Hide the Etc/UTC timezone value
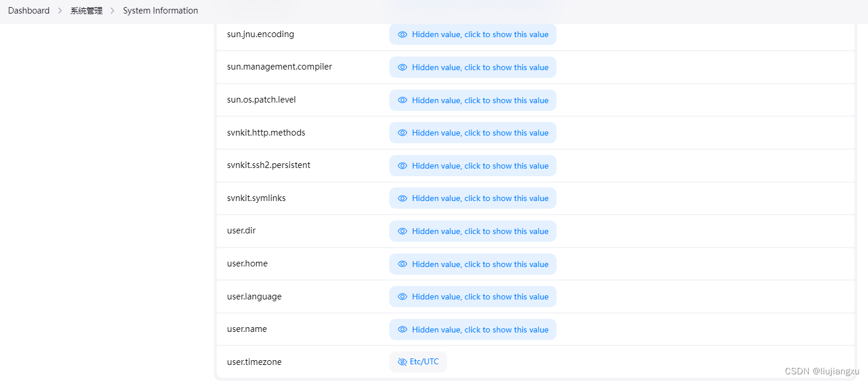 418,362
